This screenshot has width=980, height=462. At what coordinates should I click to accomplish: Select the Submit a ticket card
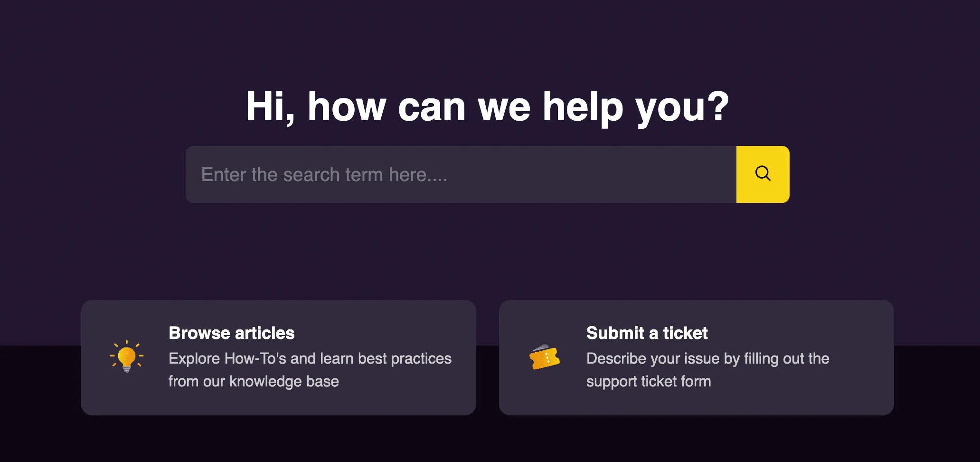[x=697, y=357]
